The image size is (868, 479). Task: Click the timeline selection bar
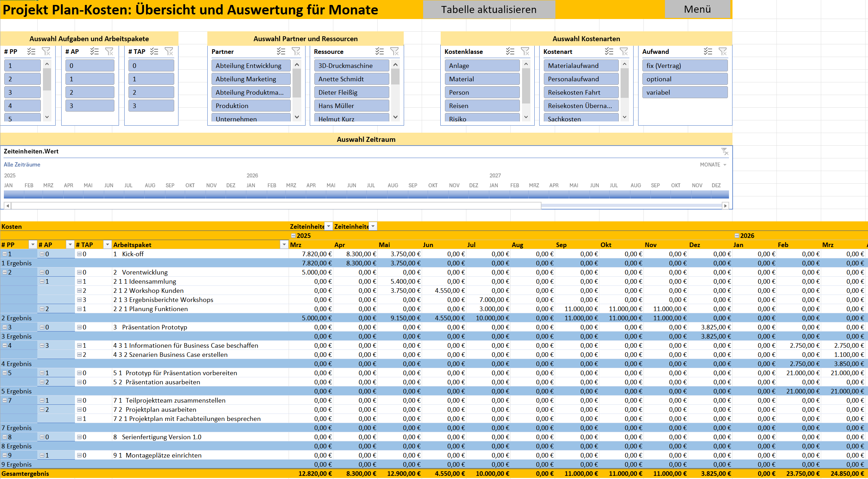(366, 194)
